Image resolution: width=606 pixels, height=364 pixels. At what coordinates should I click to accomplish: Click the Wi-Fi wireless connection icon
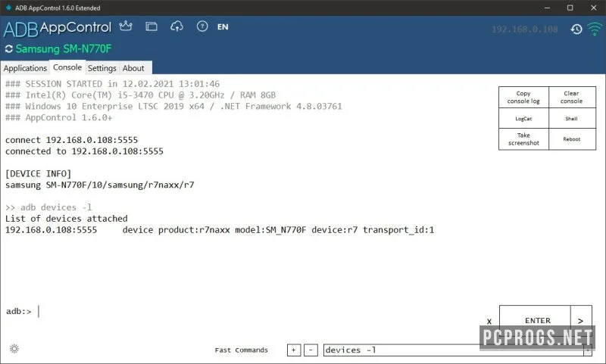pyautogui.click(x=595, y=29)
